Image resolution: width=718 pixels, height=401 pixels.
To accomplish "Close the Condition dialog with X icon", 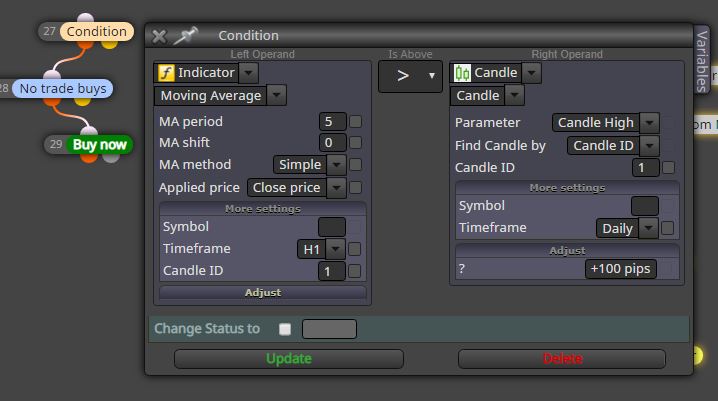I will (x=159, y=36).
